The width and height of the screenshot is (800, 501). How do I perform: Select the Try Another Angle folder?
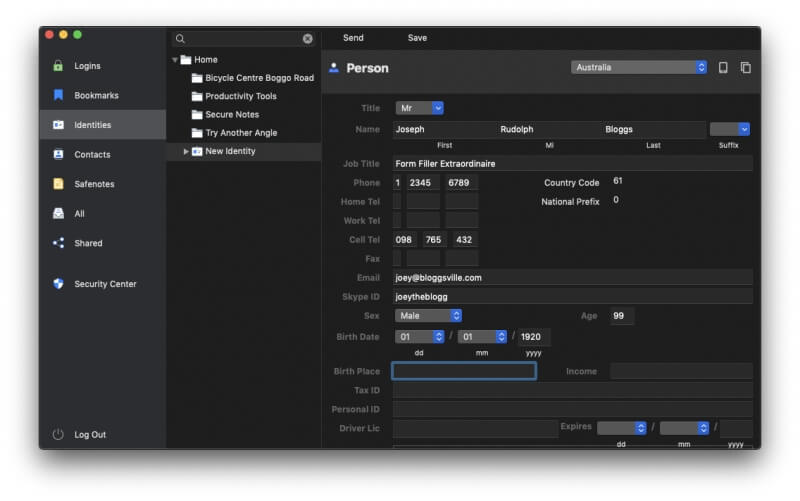[x=244, y=133]
